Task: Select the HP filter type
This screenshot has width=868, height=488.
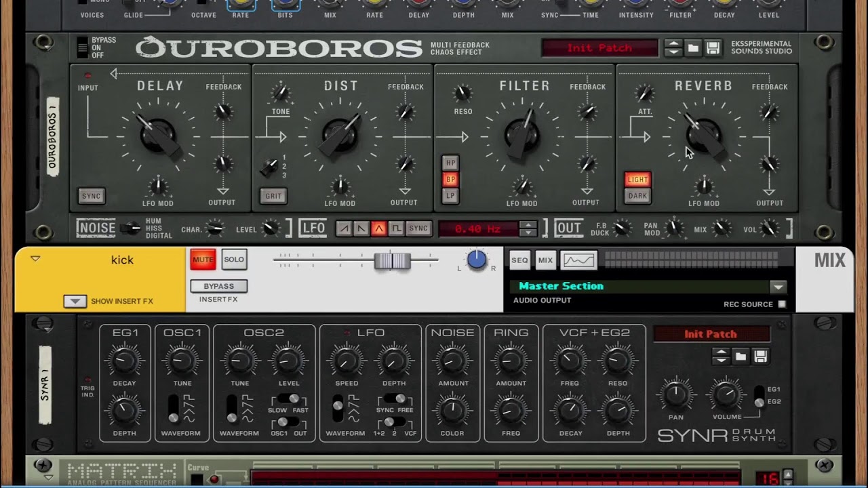Action: tap(450, 163)
